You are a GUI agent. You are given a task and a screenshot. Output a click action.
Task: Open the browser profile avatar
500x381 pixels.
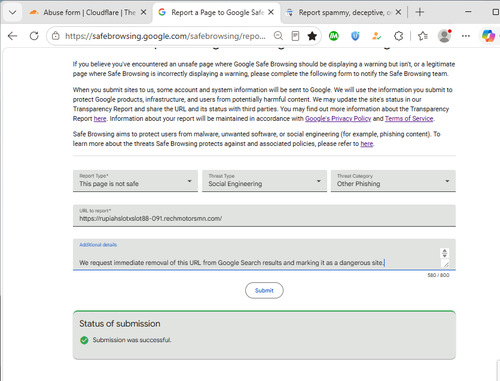point(444,36)
